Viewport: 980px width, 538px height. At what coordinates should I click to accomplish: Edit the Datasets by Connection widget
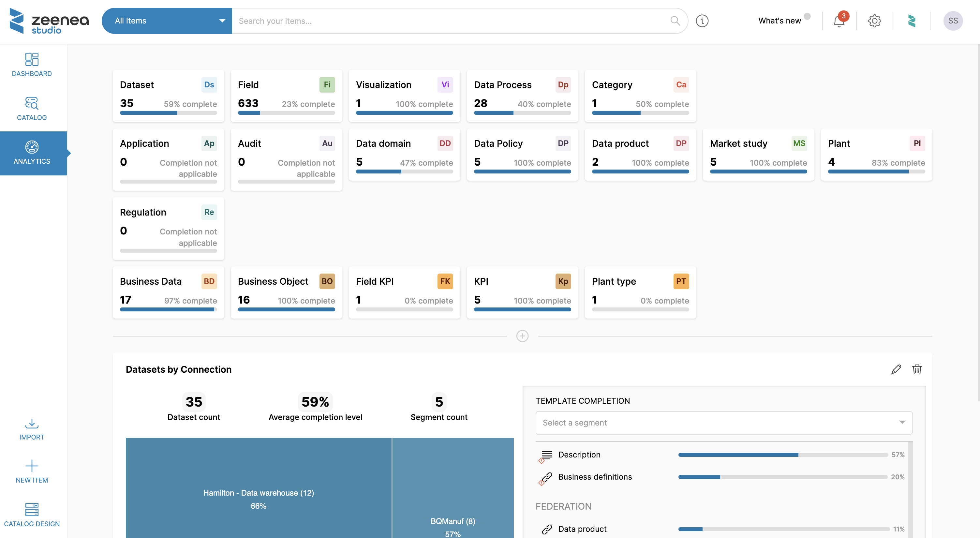(x=896, y=369)
